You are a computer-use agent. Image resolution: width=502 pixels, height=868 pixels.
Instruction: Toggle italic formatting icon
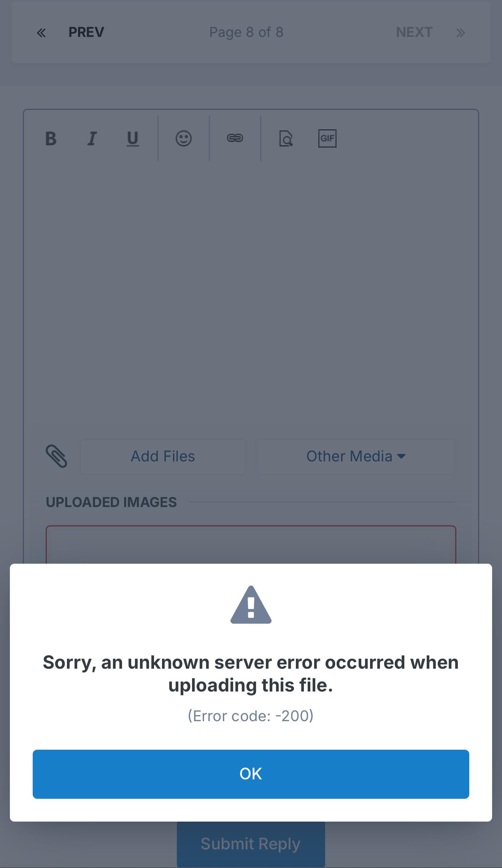coord(92,138)
